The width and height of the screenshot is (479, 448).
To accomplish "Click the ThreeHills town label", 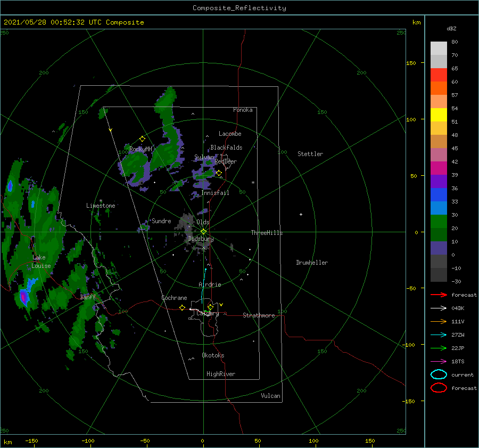I will point(267,233).
